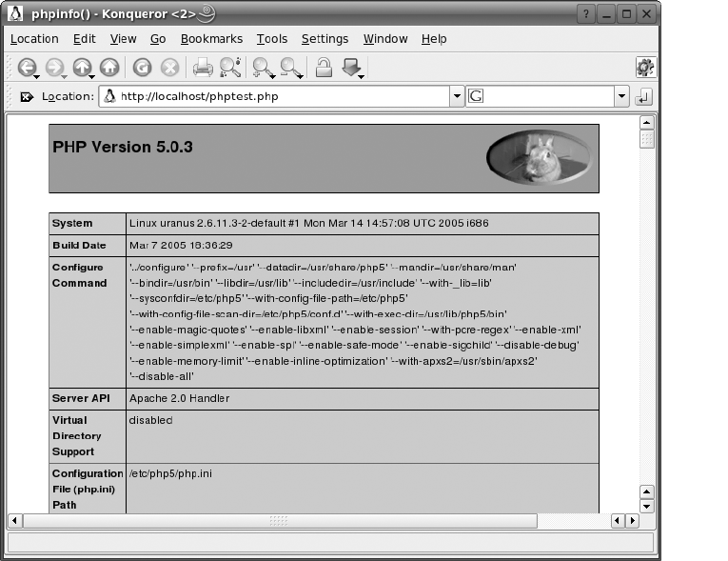The height and width of the screenshot is (561, 728).
Task: Increase font size with zoom-in magnifier
Action: point(262,68)
